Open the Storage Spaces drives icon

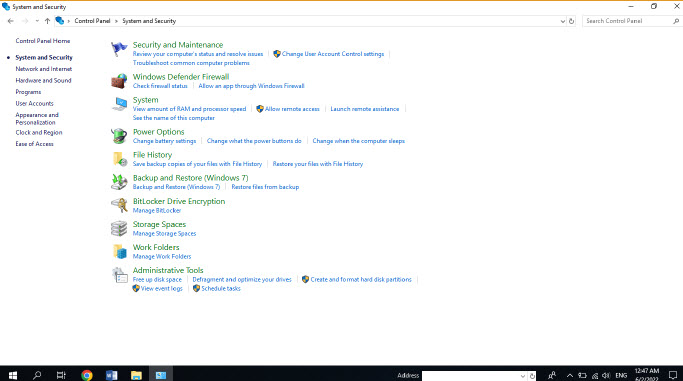coord(119,228)
